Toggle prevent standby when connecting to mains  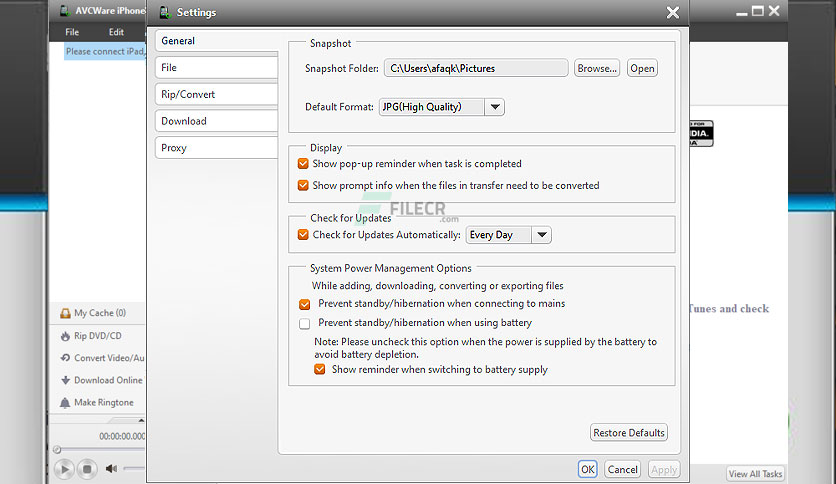coord(304,304)
